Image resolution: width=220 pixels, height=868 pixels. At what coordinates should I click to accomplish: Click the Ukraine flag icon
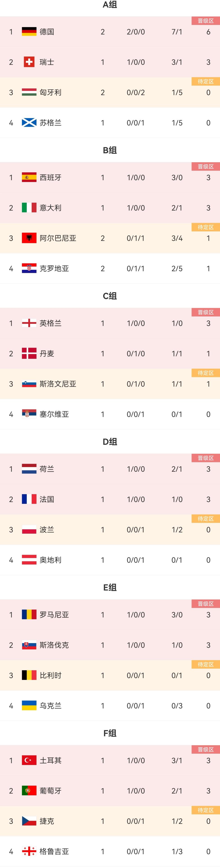pyautogui.click(x=29, y=706)
